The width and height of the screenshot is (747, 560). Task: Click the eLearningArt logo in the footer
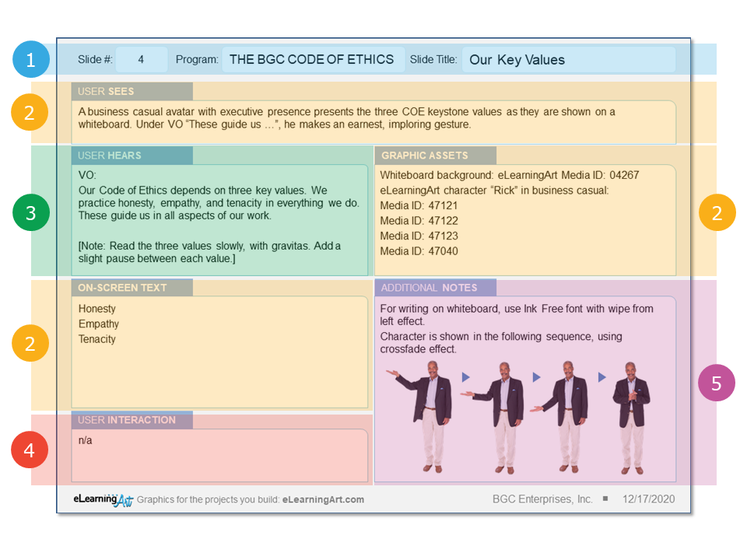(103, 499)
